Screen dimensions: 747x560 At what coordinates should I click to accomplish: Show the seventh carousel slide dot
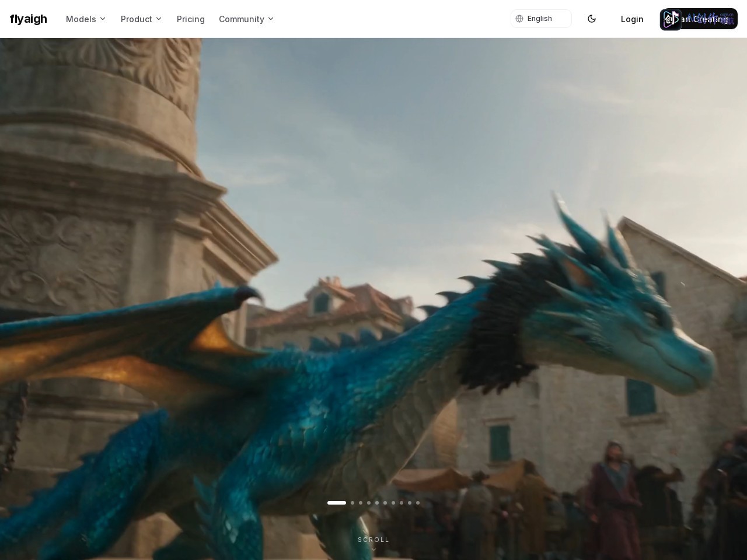coord(393,503)
